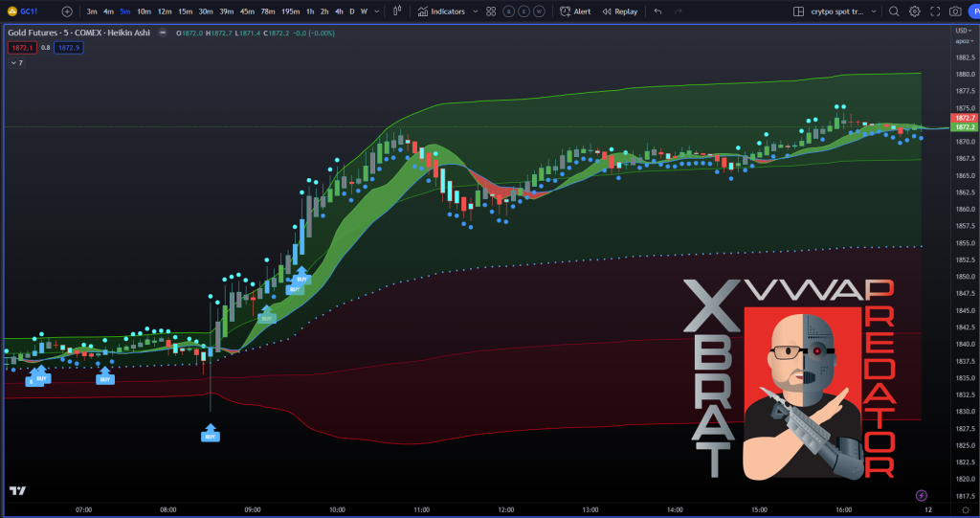Open quick search magnifier
The height and width of the screenshot is (518, 980).
895,11
